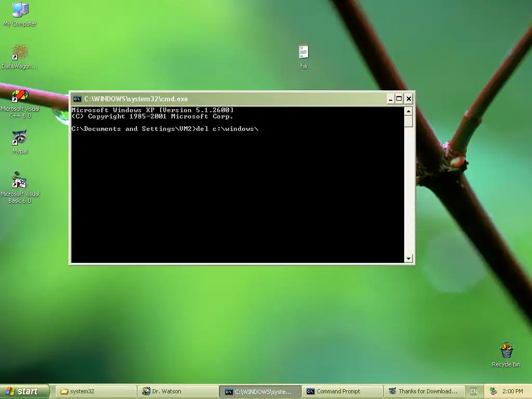Switch to Command Prompt taskbar button
This screenshot has height=399, width=532.
click(x=342, y=391)
